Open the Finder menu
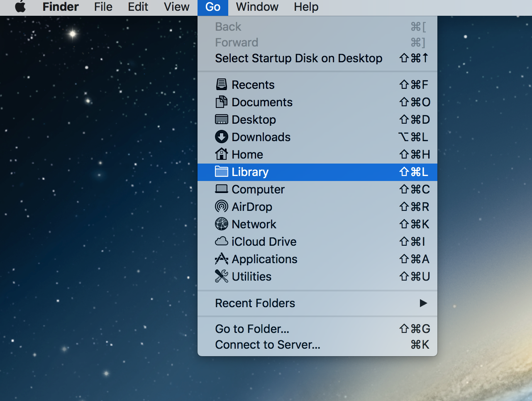The image size is (532, 401). (61, 7)
